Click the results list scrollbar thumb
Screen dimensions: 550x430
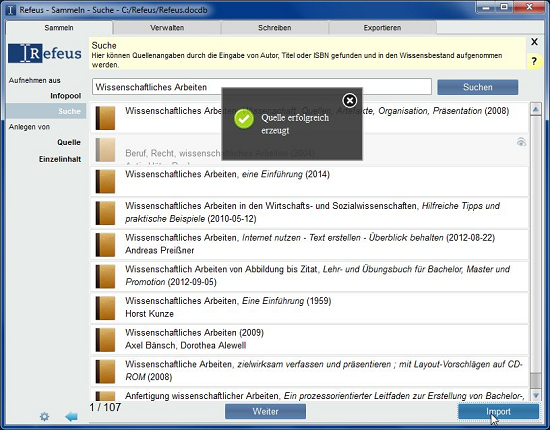point(536,381)
